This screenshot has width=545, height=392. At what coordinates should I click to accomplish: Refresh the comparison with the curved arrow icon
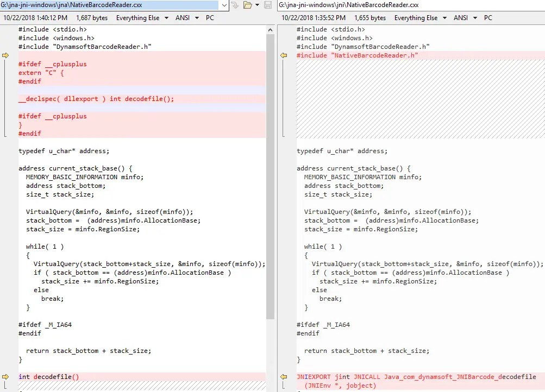coord(235,5)
